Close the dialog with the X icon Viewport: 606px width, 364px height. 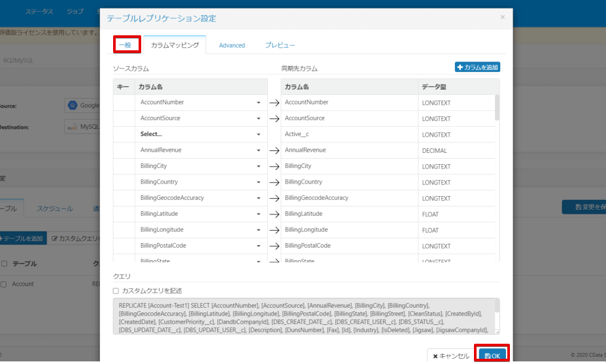point(503,17)
